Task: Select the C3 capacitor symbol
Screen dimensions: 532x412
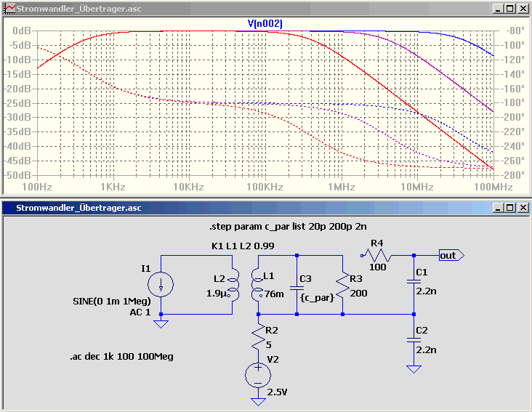Action: [x=297, y=288]
